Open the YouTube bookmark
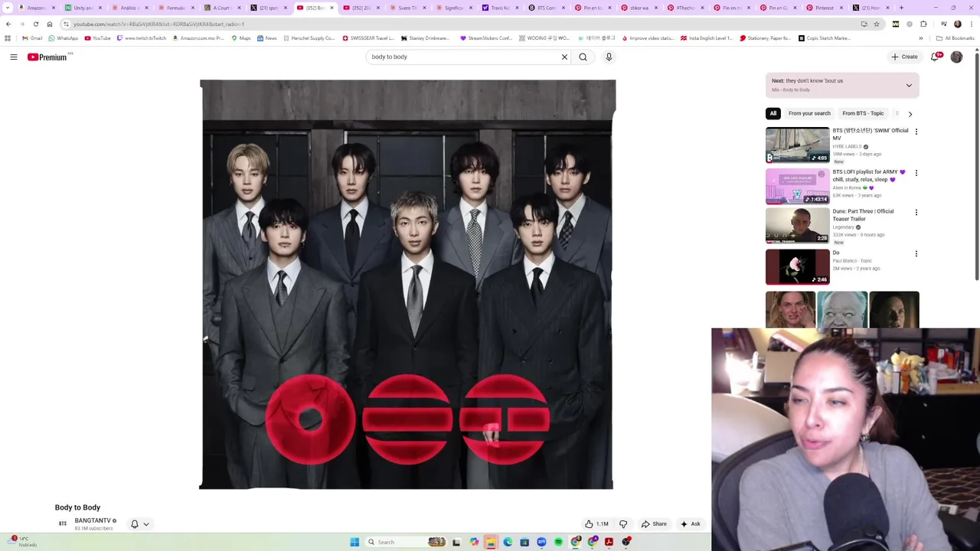This screenshot has width=980, height=551. coord(97,38)
